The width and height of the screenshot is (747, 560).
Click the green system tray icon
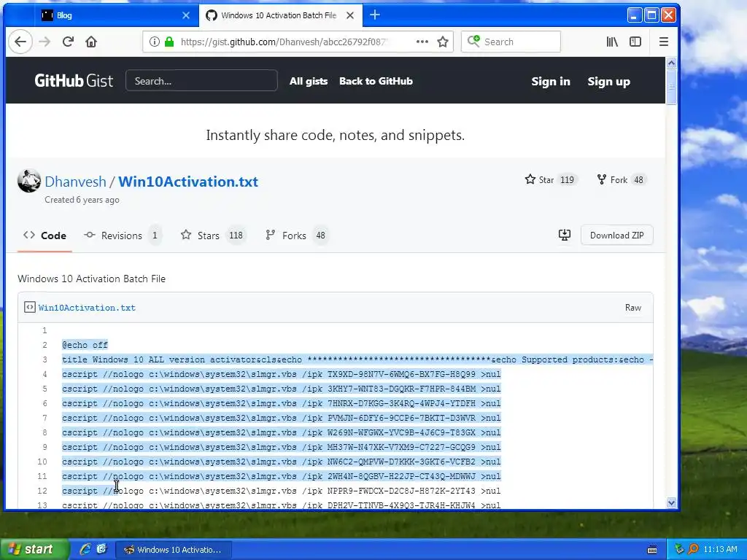click(x=679, y=549)
